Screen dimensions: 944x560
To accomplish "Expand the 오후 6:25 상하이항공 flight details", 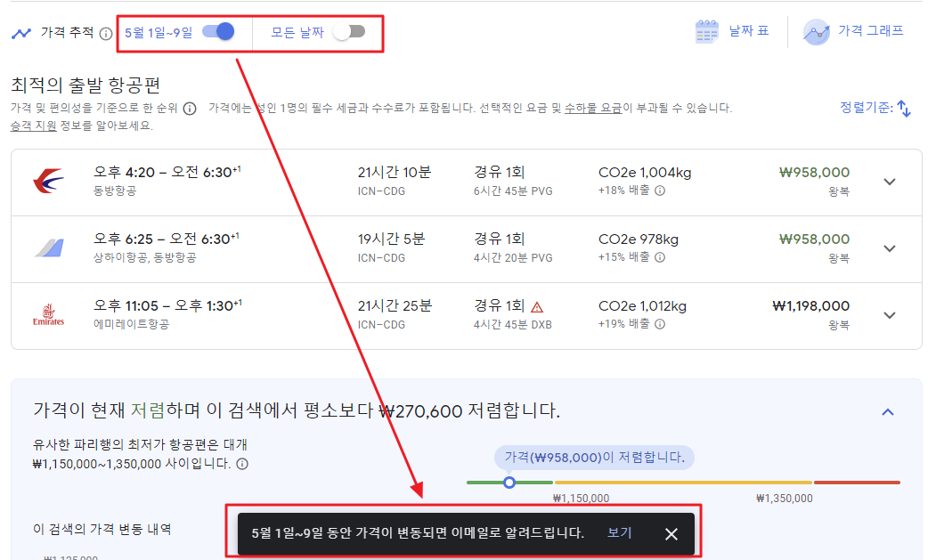I will point(889,248).
